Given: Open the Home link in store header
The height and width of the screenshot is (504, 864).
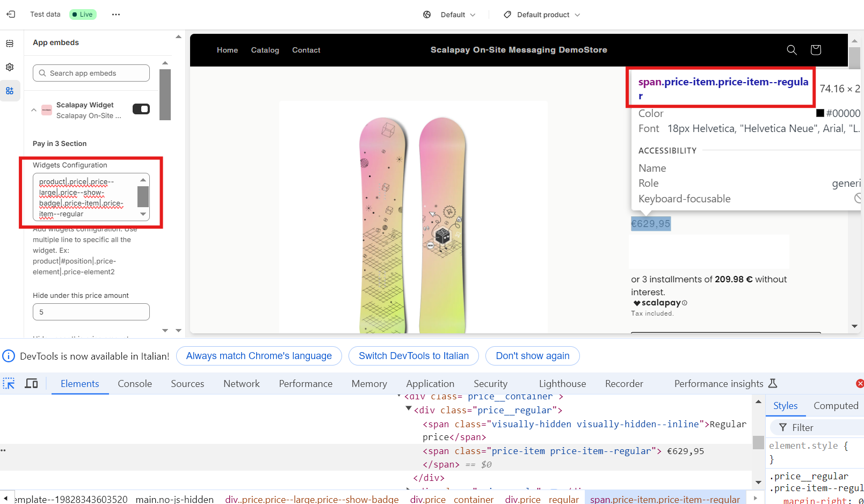Looking at the screenshot, I should 227,50.
